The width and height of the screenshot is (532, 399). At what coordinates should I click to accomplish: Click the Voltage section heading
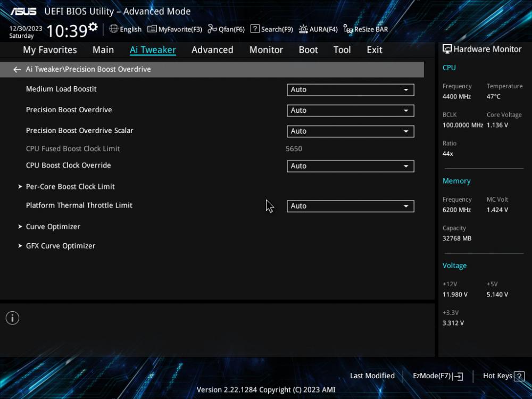[455, 265]
